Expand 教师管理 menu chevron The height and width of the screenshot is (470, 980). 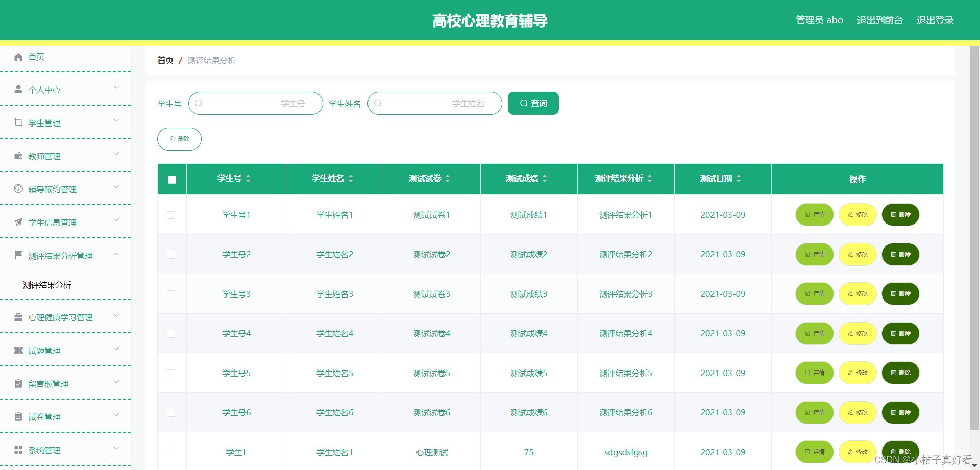(x=116, y=154)
